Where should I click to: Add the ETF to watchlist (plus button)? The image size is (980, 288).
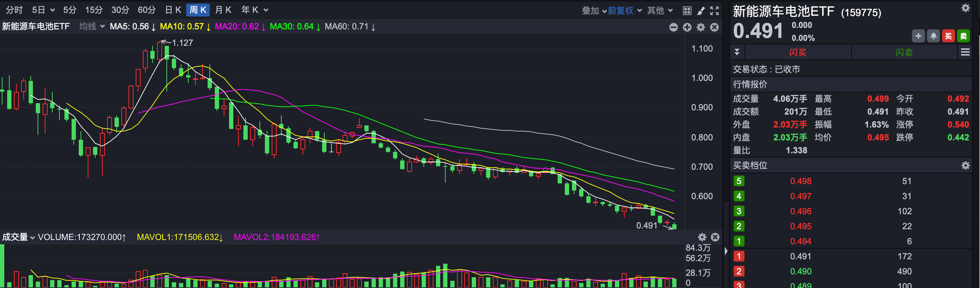pyautogui.click(x=918, y=36)
